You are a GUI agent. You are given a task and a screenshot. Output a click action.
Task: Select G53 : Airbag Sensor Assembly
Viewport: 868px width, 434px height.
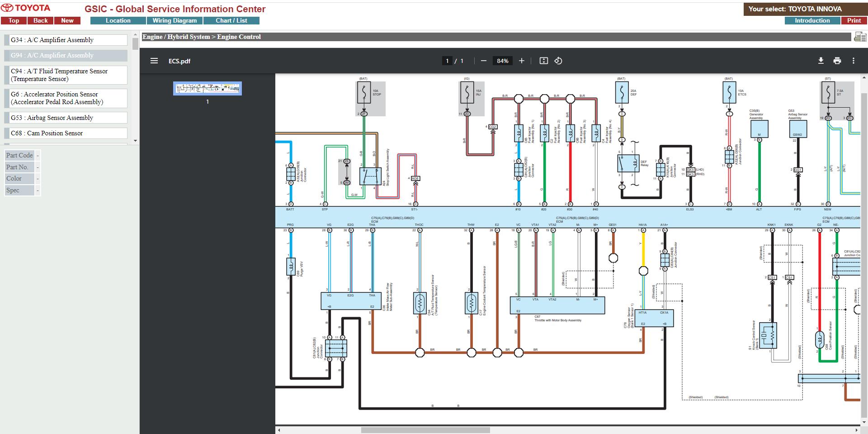point(66,118)
